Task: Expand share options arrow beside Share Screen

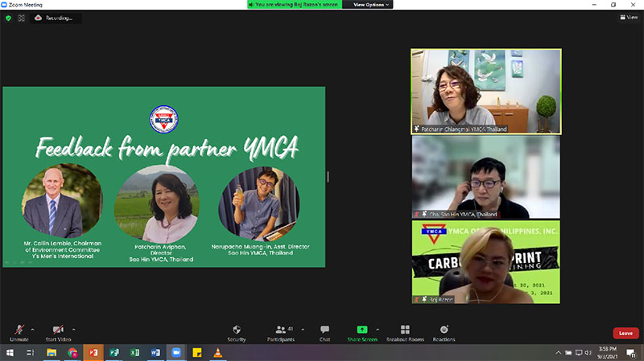Action: [x=378, y=330]
